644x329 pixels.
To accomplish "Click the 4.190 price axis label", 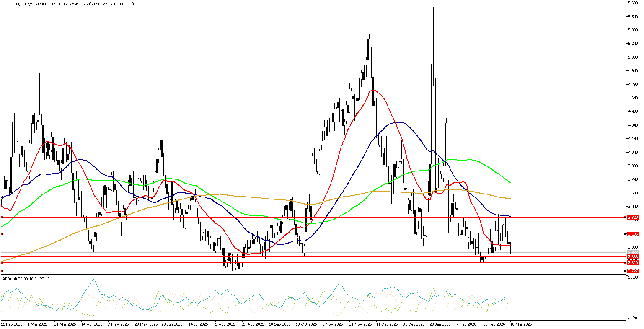I will (x=633, y=139).
